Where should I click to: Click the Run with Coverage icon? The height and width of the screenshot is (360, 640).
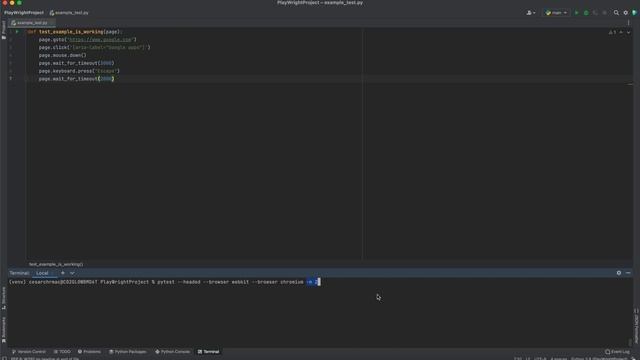[595, 13]
